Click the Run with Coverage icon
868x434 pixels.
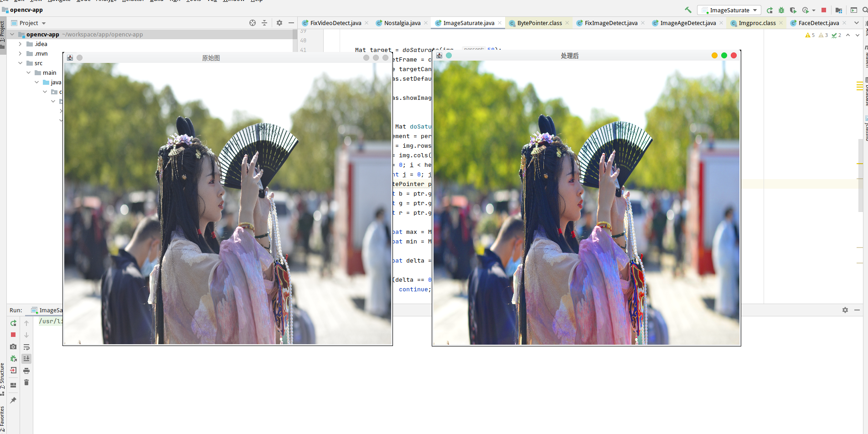793,10
